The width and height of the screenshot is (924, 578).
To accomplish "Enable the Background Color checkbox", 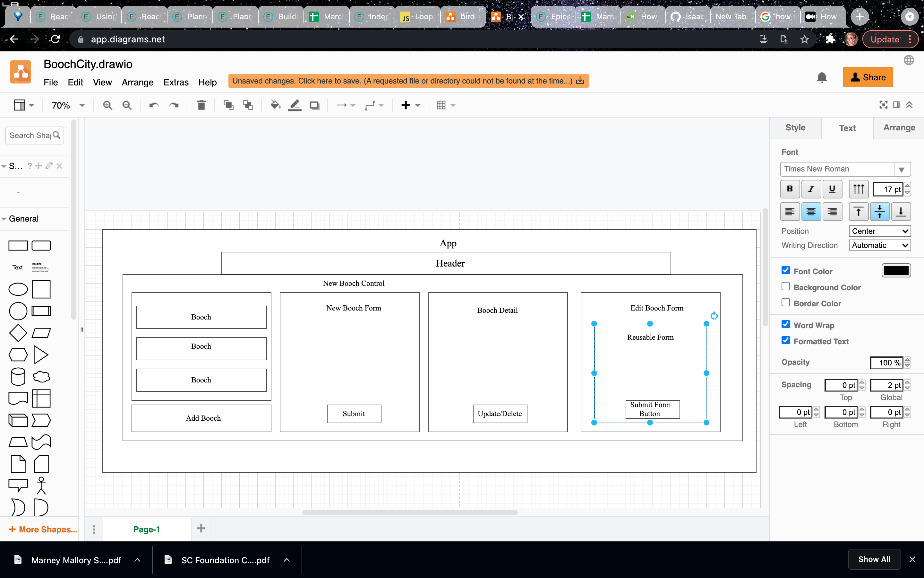I will tap(786, 286).
